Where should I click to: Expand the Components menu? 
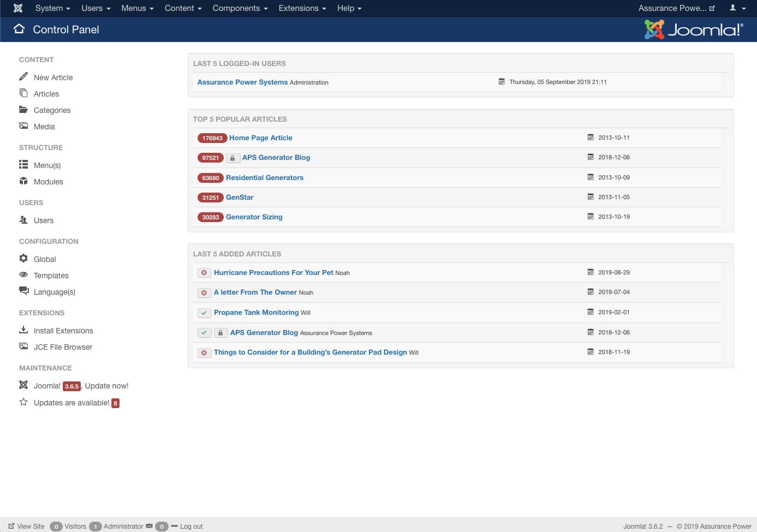pos(240,8)
